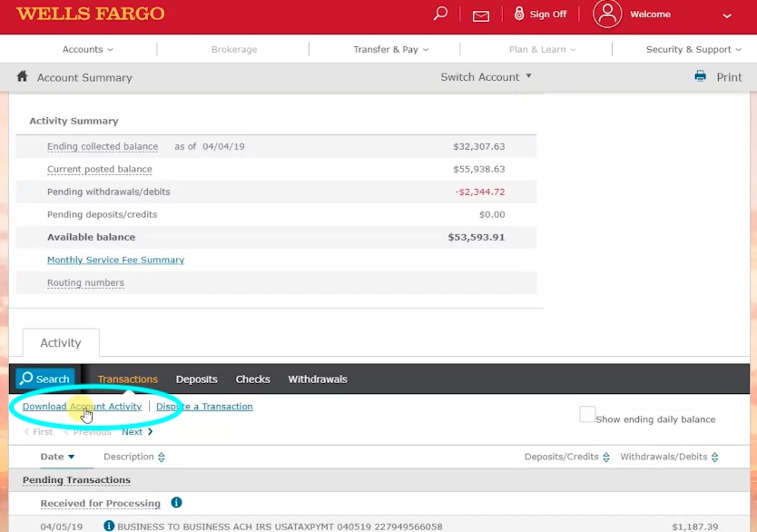Expand the Welcome dropdown chevron

point(726,15)
